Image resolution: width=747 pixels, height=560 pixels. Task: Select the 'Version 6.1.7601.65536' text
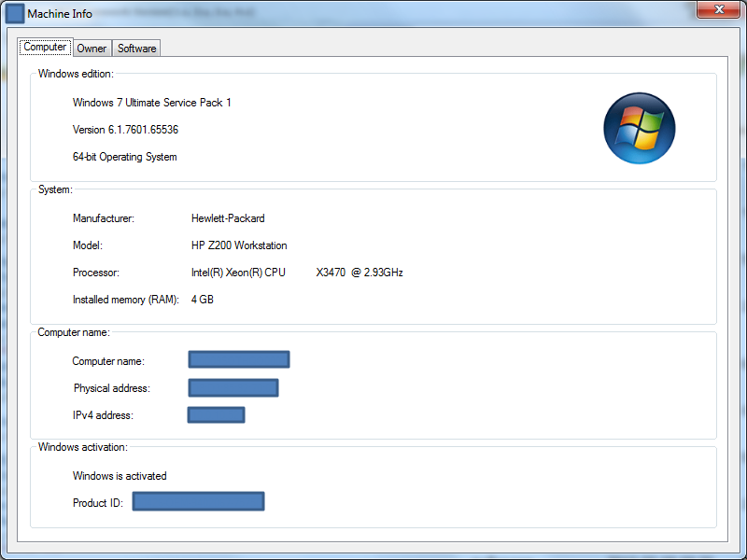125,130
